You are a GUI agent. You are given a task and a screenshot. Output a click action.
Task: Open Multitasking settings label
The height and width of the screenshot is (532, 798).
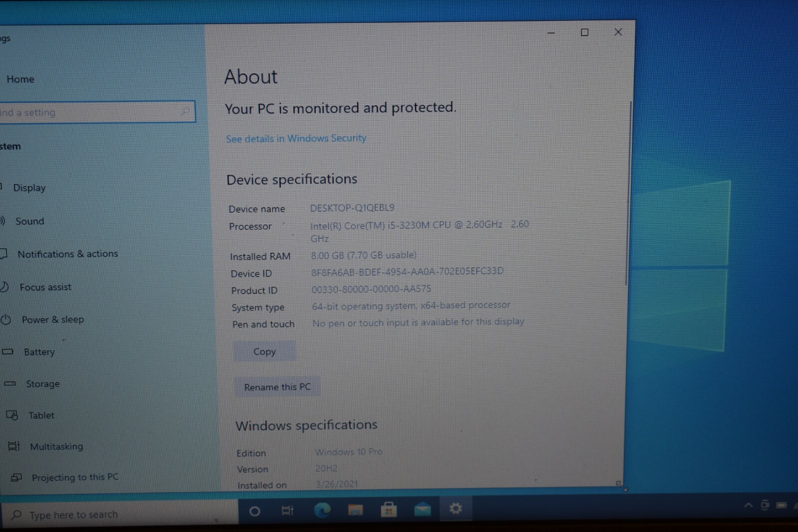pyautogui.click(x=56, y=447)
